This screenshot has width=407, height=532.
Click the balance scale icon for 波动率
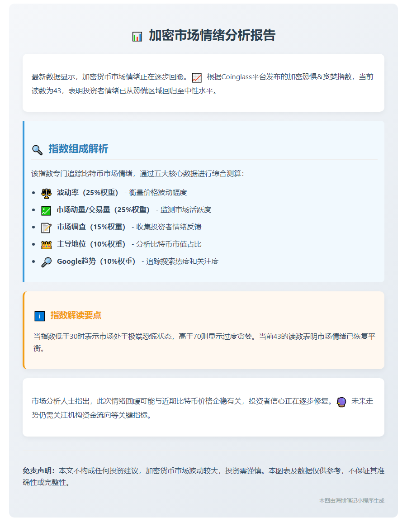point(47,193)
